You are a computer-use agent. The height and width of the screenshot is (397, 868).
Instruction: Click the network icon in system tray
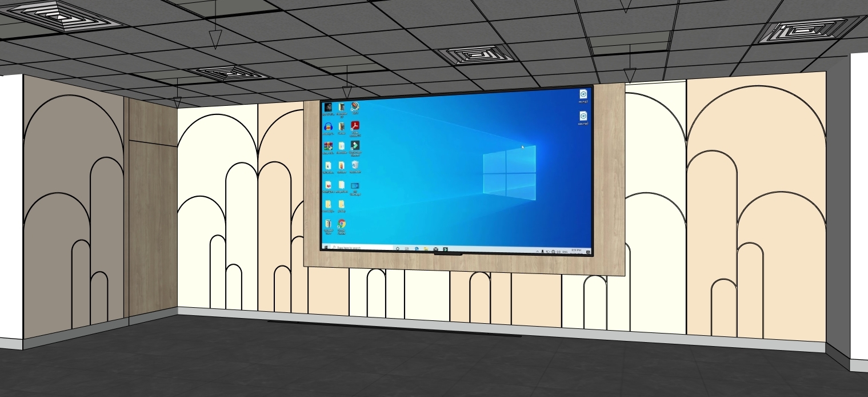(553, 252)
